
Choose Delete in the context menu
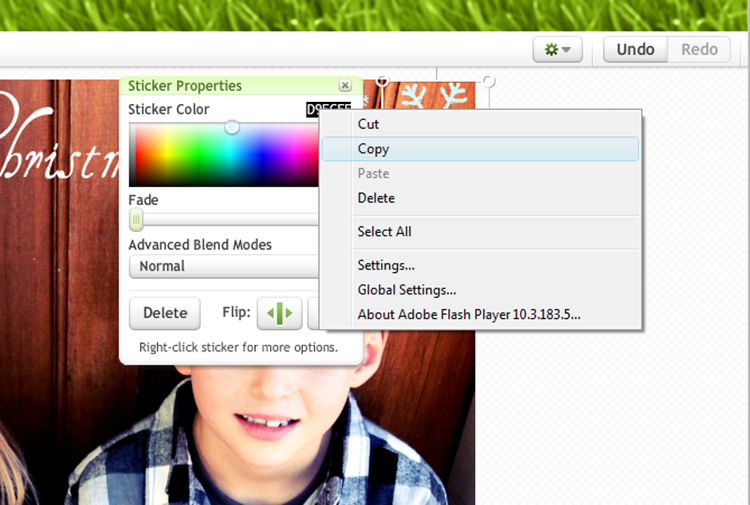(x=480, y=198)
